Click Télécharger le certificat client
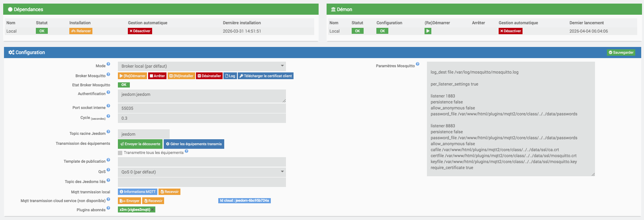The width and height of the screenshot is (644, 220). coord(266,76)
